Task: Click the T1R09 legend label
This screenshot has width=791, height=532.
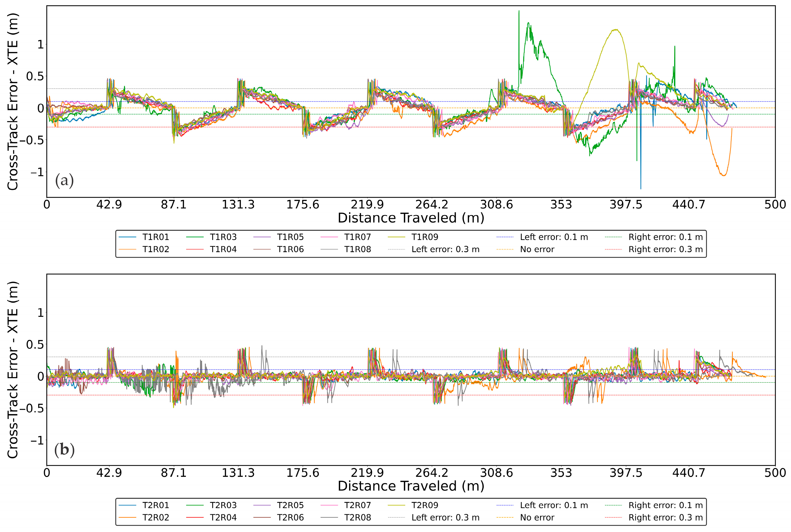Action: coord(424,237)
